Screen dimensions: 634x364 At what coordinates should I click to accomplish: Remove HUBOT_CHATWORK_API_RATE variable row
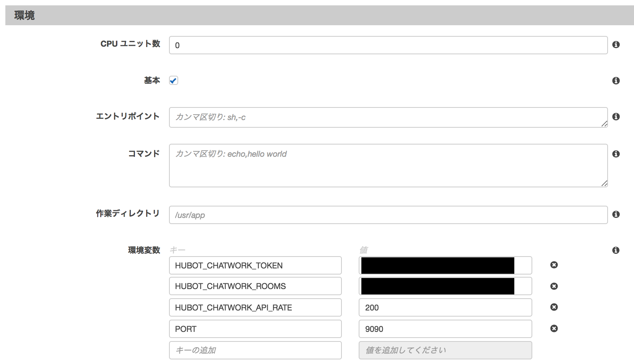tap(554, 307)
